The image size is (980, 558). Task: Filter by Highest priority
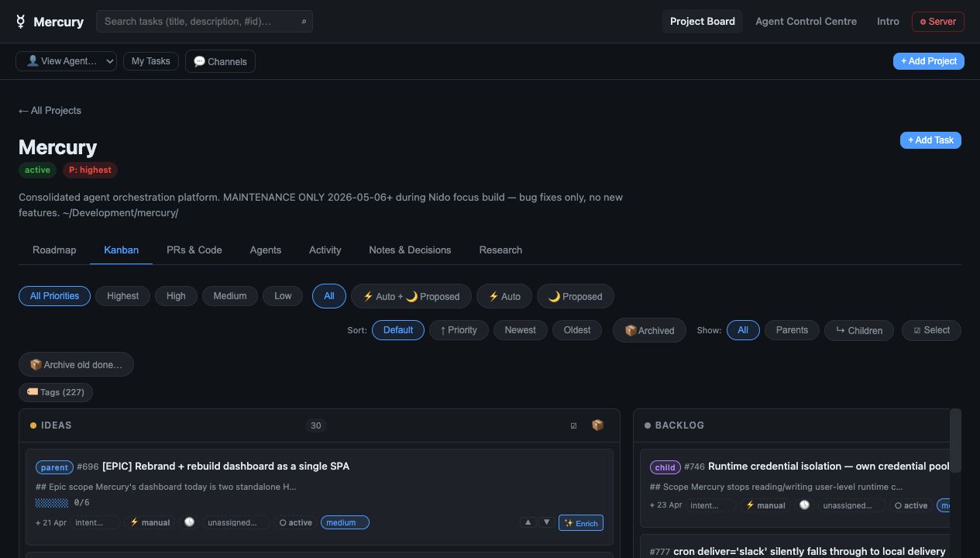click(122, 296)
